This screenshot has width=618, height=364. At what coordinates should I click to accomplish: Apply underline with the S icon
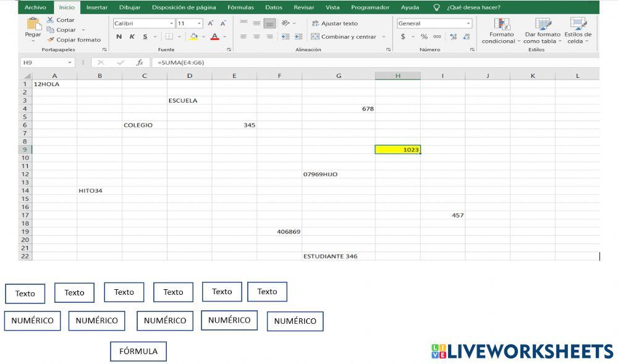(145, 37)
